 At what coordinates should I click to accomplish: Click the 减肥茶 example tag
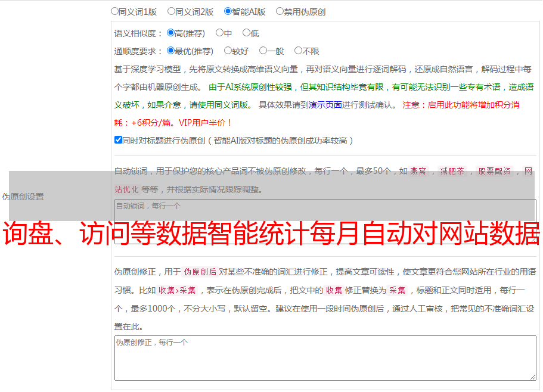[452, 171]
